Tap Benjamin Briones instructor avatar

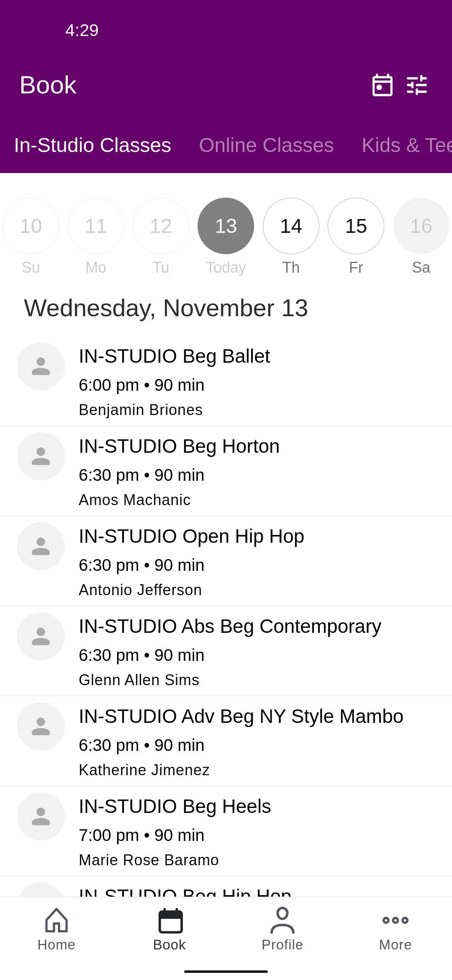click(41, 366)
